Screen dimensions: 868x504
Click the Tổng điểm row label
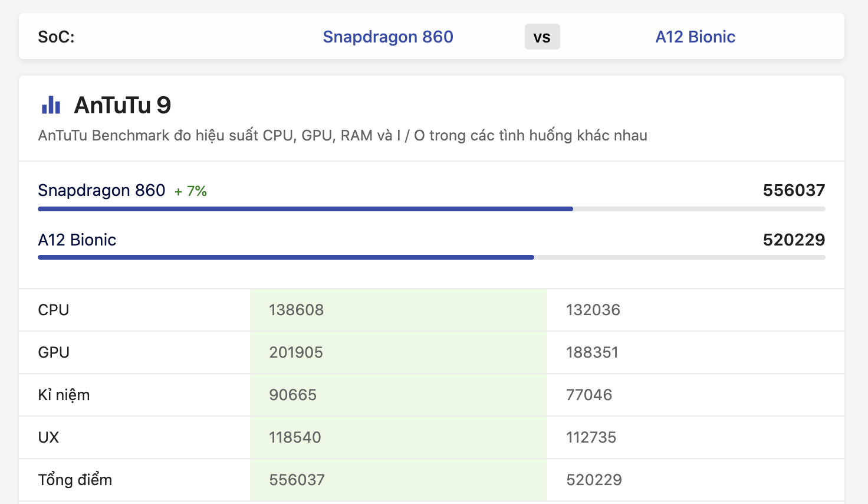[x=75, y=480]
